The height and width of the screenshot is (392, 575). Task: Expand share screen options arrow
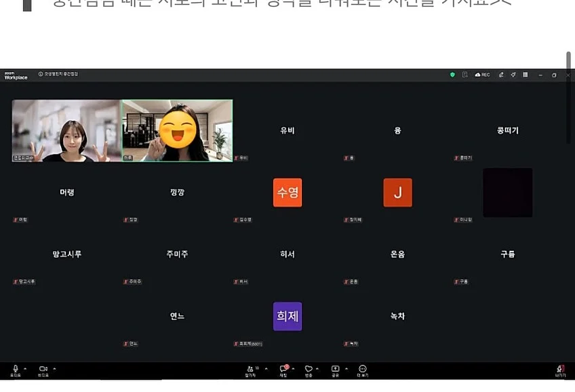point(346,368)
